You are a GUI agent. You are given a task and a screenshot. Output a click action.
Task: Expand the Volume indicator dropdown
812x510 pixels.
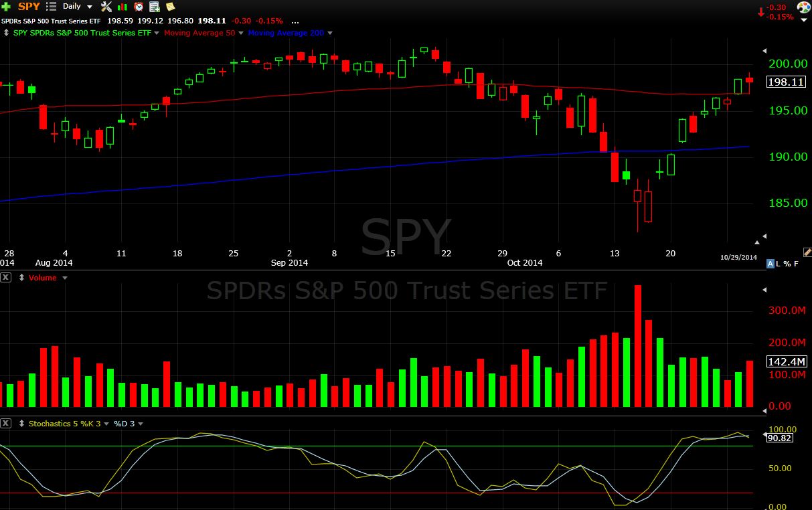click(x=64, y=278)
